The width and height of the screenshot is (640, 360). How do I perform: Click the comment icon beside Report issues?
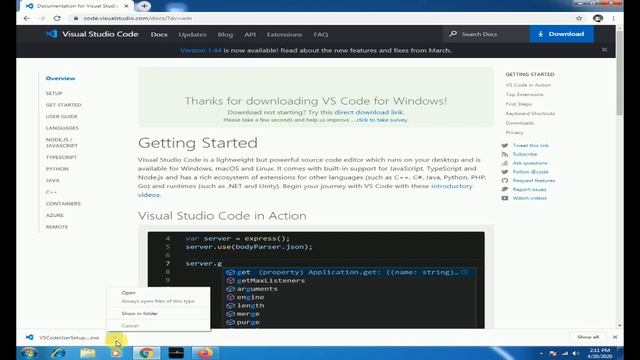pyautogui.click(x=505, y=189)
